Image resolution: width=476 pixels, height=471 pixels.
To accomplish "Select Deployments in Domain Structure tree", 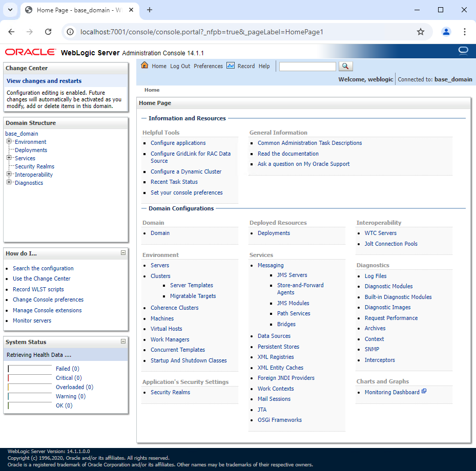I will pyautogui.click(x=31, y=150).
